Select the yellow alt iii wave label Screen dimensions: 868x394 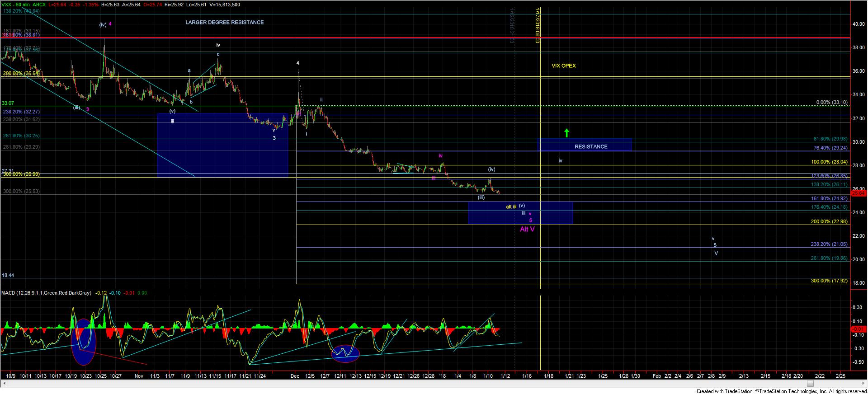tap(511, 207)
